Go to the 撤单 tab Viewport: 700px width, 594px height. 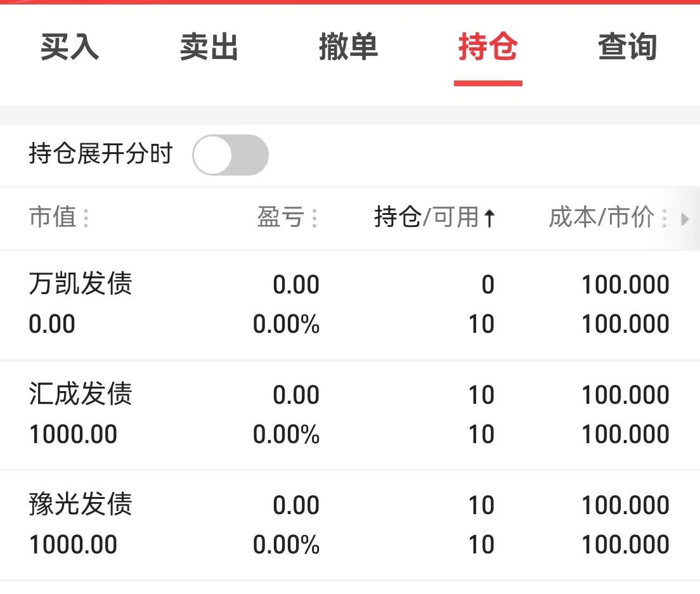pos(348,48)
